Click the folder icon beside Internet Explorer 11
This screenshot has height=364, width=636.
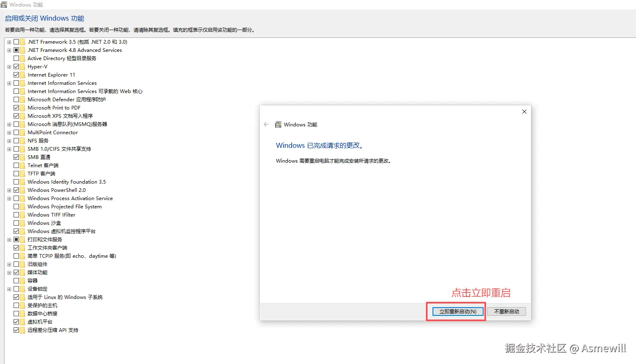22,75
